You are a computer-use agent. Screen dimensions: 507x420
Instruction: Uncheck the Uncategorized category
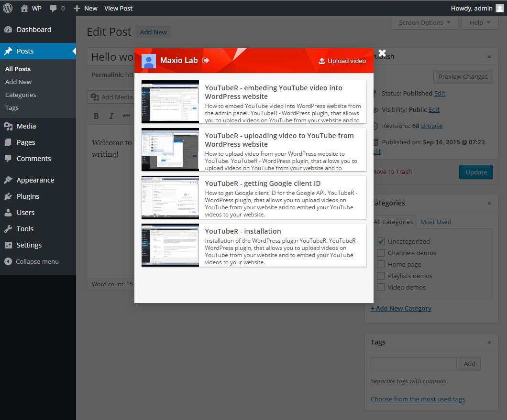(x=381, y=241)
